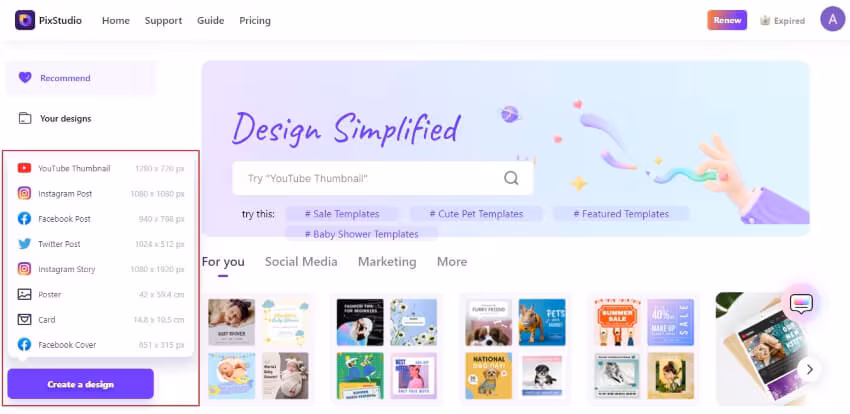Switch to the Social Media tab
Screen dimensions: 850x414
tap(301, 262)
